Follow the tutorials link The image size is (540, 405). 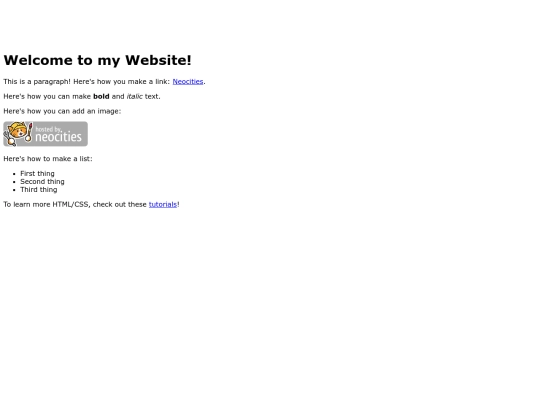point(163,205)
